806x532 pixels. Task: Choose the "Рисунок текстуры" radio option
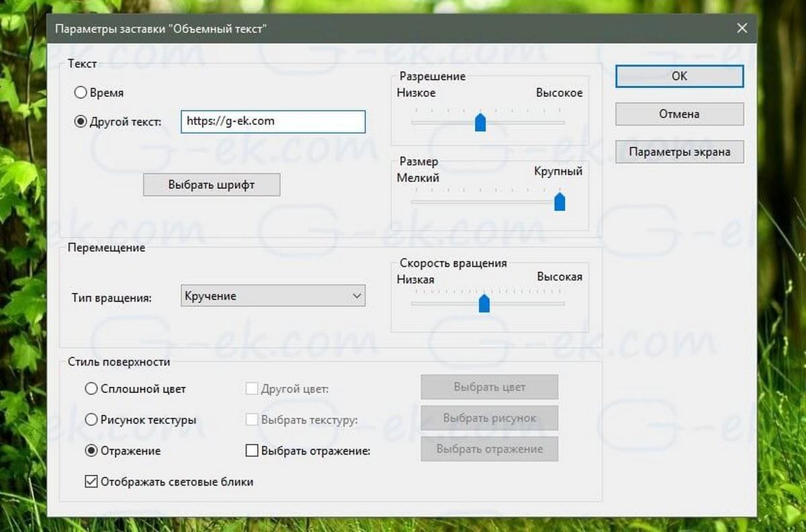point(91,420)
